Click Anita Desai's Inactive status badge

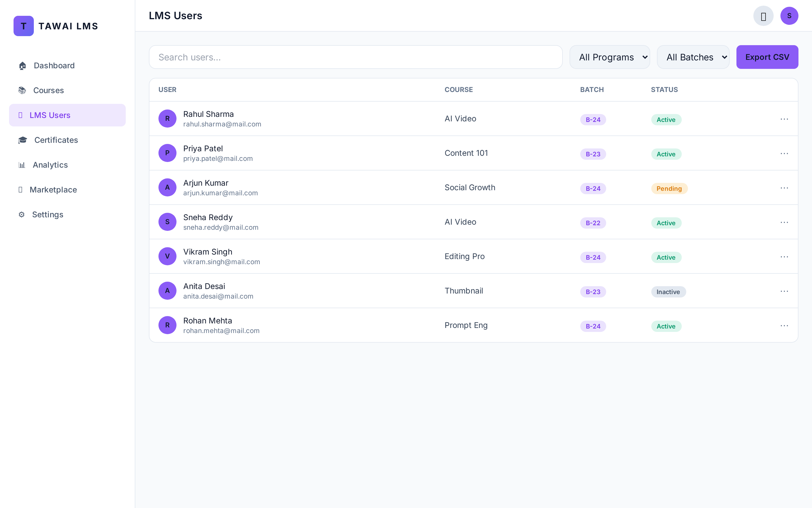[x=668, y=292]
